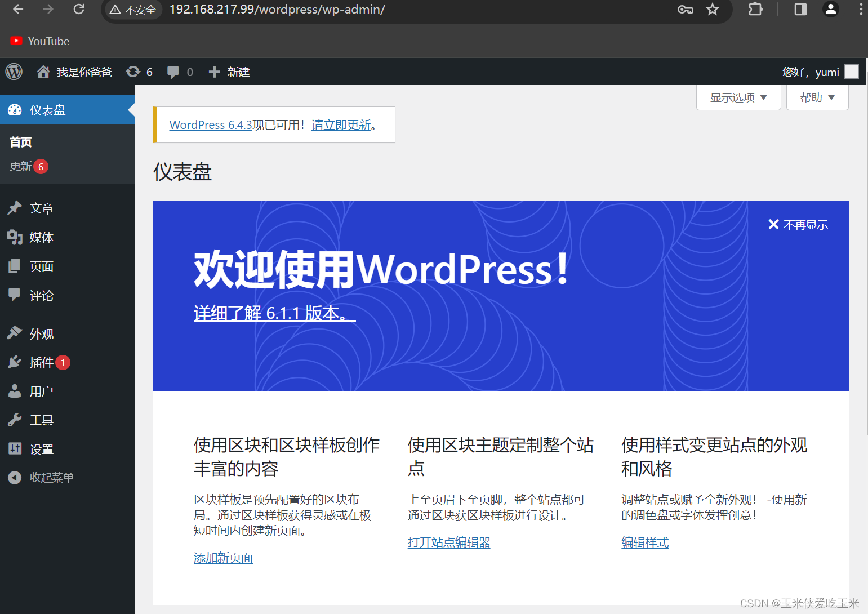Viewport: 868px width, 614px height.
Task: Click the 请立即更新 link
Action: (x=341, y=125)
